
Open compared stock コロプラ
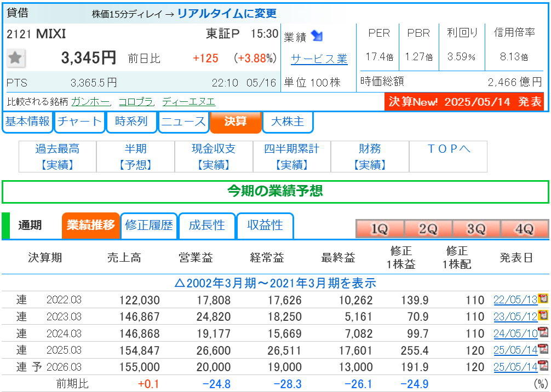(x=136, y=101)
